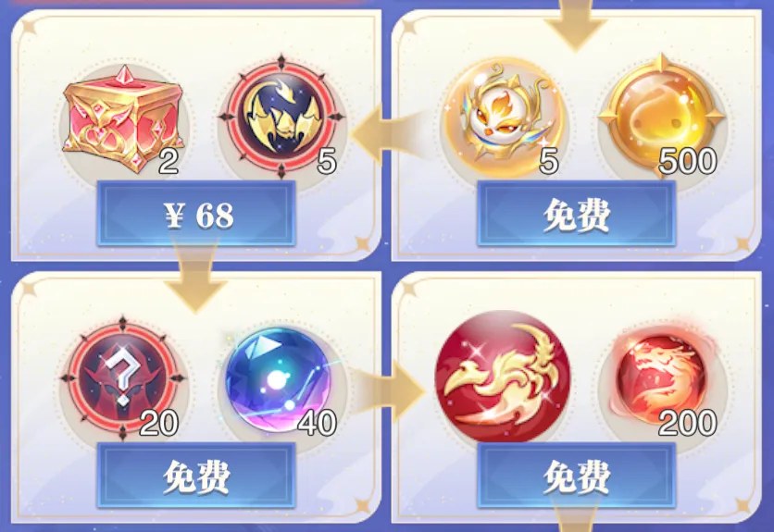Claim free mystery emblem and crystal reward
The width and height of the screenshot is (774, 532).
196,476
